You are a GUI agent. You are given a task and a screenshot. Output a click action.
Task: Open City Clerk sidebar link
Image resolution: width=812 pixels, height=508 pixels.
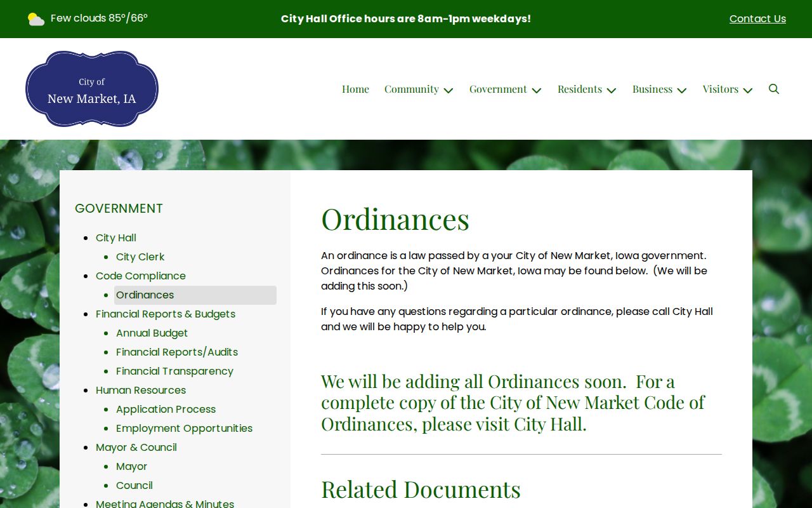point(140,257)
